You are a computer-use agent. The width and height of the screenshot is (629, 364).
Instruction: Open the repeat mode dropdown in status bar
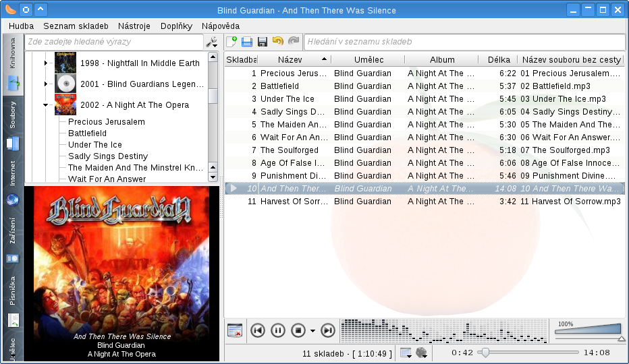[406, 353]
